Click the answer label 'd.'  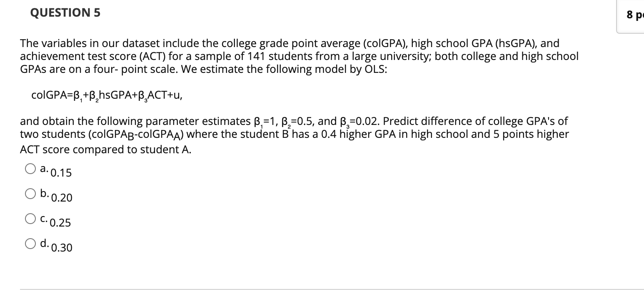(45, 244)
